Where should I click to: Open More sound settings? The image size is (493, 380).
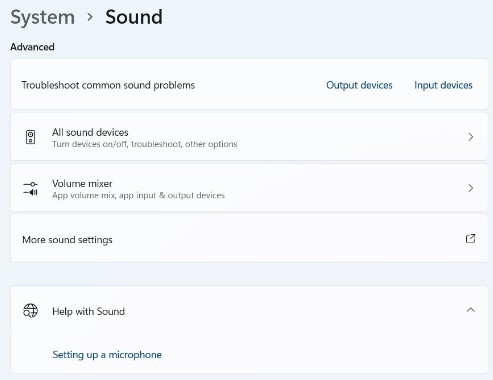tap(249, 239)
